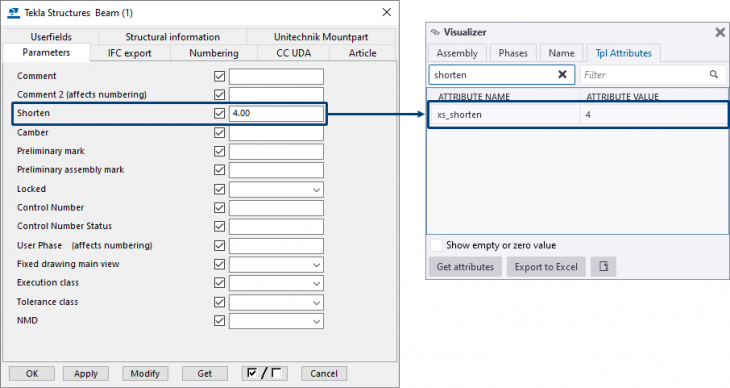Click the Cancel button
Viewport: 730px width, 388px height.
coord(324,373)
